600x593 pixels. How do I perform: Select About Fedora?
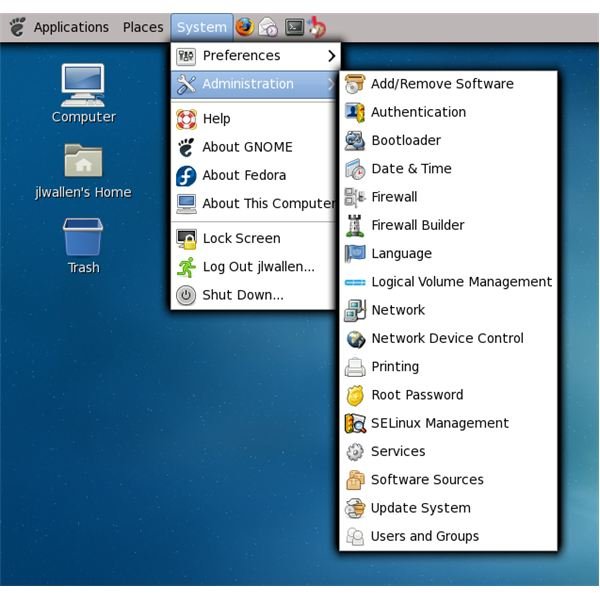(255, 175)
